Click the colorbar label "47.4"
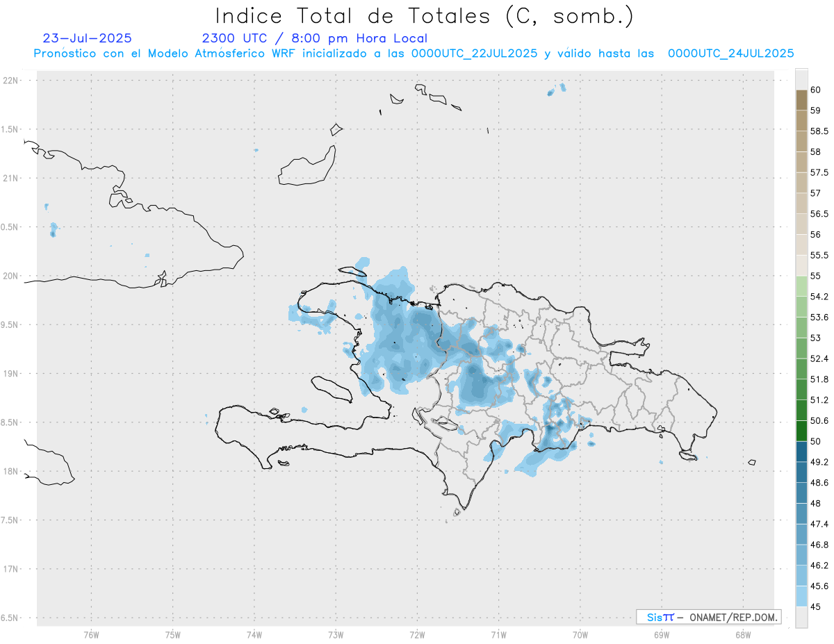The height and width of the screenshot is (644, 834). [x=819, y=524]
